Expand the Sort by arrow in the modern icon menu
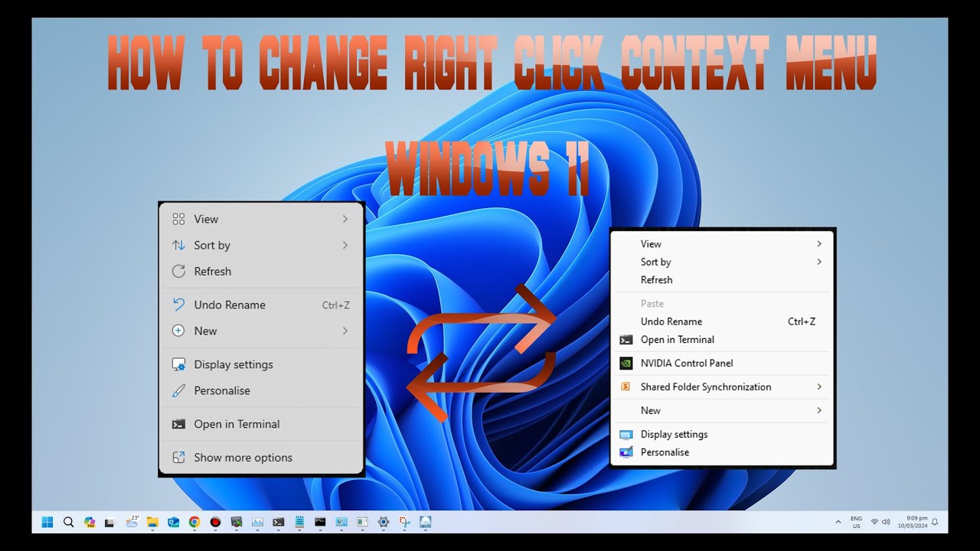980x551 pixels. point(345,245)
